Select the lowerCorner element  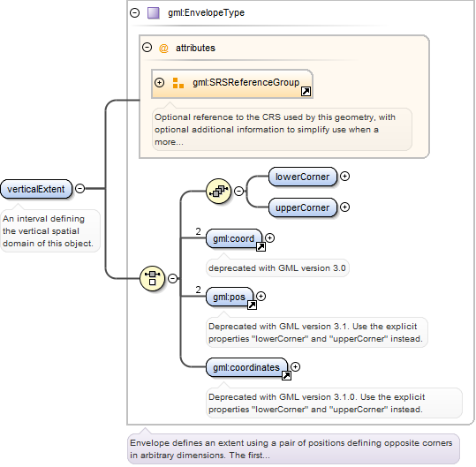coord(303,177)
